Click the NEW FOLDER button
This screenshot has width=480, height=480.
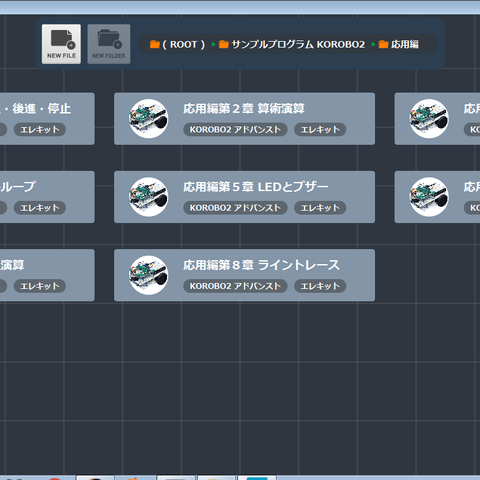pos(109,44)
